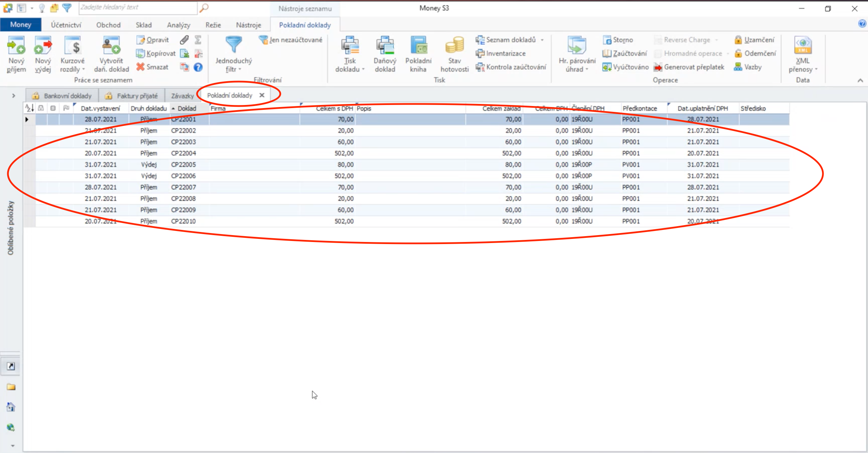The height and width of the screenshot is (453, 868).
Task: Switch to the Faktury přijaté tab
Action: [x=132, y=96]
